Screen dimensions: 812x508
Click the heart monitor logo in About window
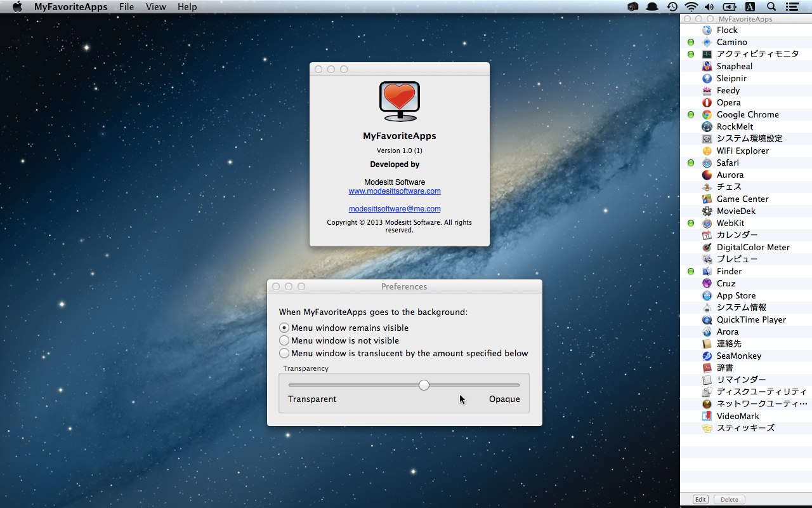pos(400,102)
